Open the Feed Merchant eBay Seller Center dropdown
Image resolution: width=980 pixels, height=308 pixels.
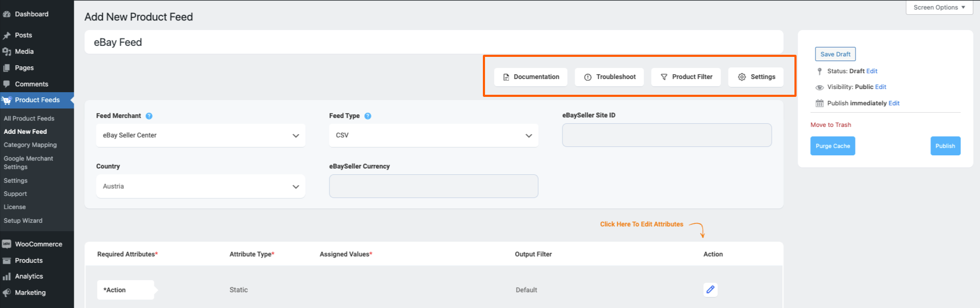201,135
